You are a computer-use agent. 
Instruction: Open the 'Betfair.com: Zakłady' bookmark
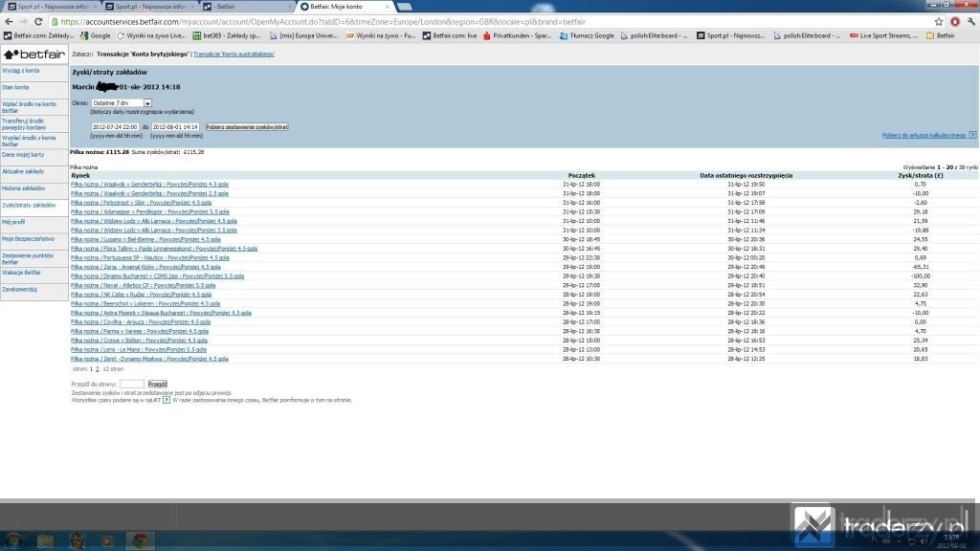pos(38,35)
